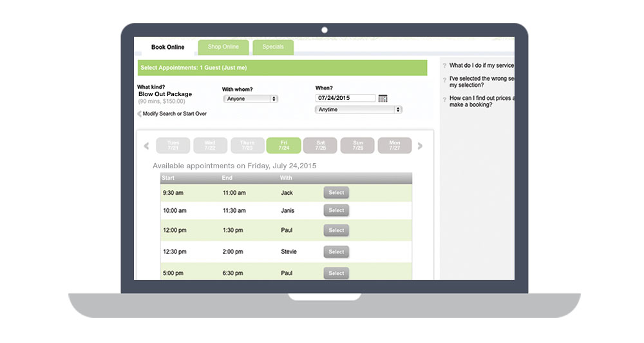Click the '2:00 pm' end time cell
The height and width of the screenshot is (343, 644).
tap(233, 251)
